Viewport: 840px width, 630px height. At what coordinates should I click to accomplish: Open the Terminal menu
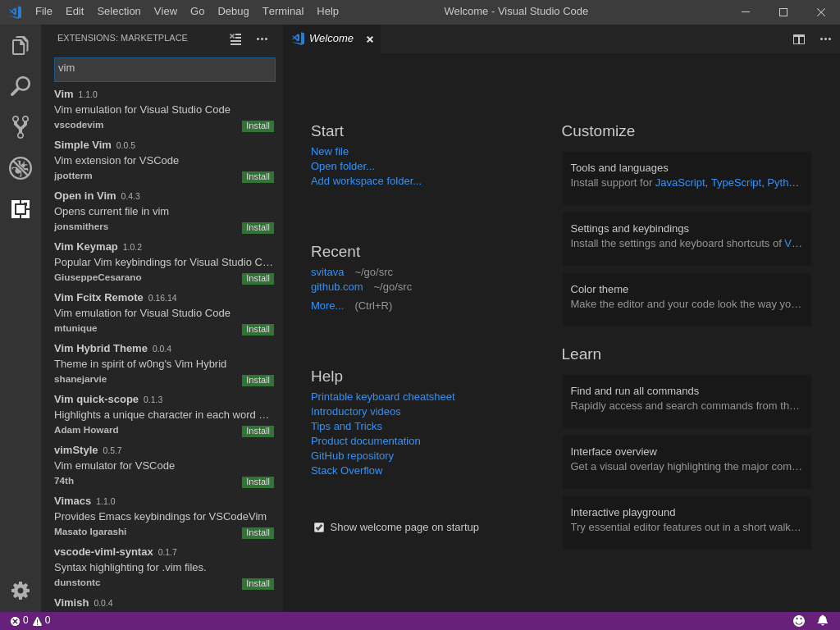(x=283, y=11)
